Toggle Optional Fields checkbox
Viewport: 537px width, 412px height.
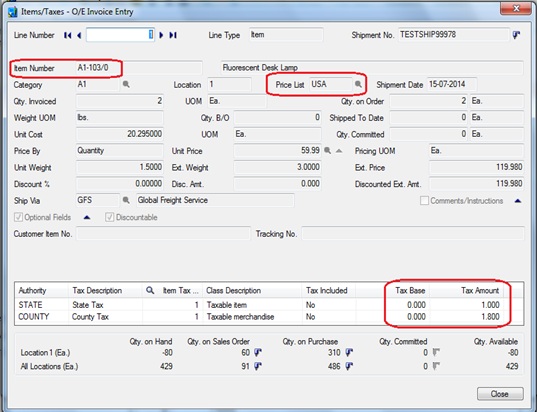coord(18,217)
